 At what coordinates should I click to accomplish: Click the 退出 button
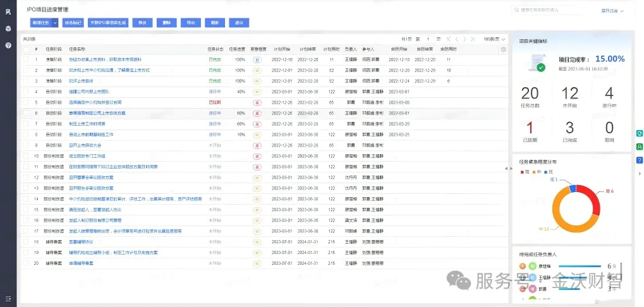pos(239,23)
